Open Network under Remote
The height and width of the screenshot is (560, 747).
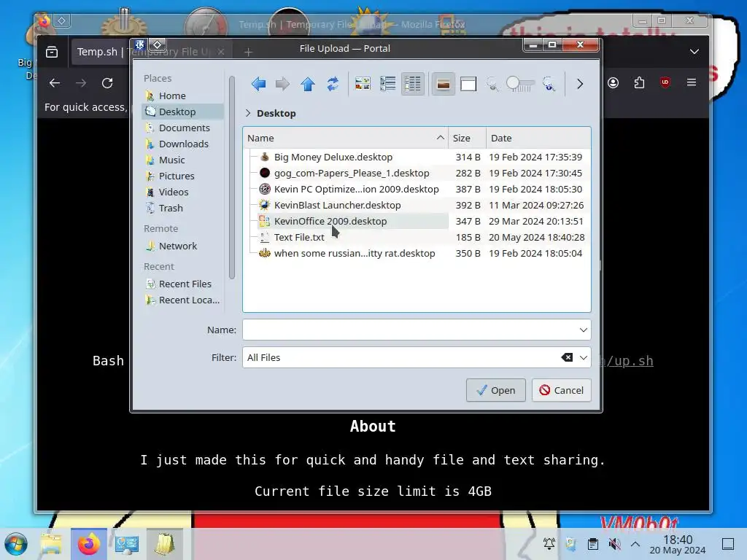coord(182,246)
